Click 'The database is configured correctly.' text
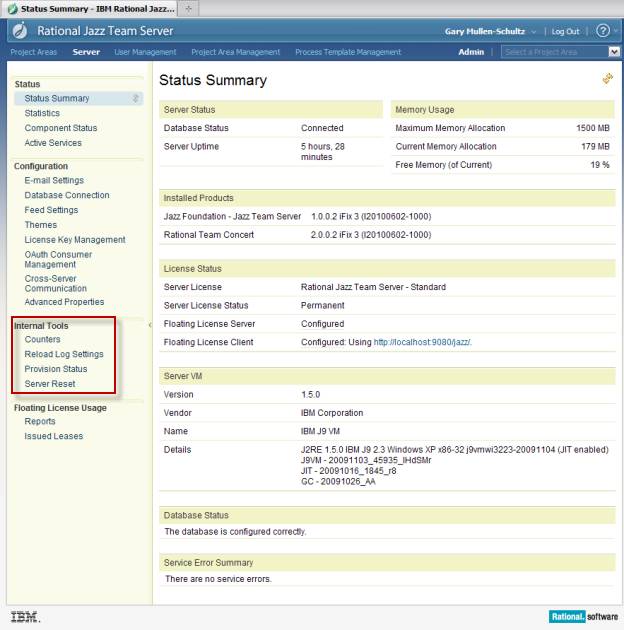The width and height of the screenshot is (624, 630). click(x=235, y=532)
